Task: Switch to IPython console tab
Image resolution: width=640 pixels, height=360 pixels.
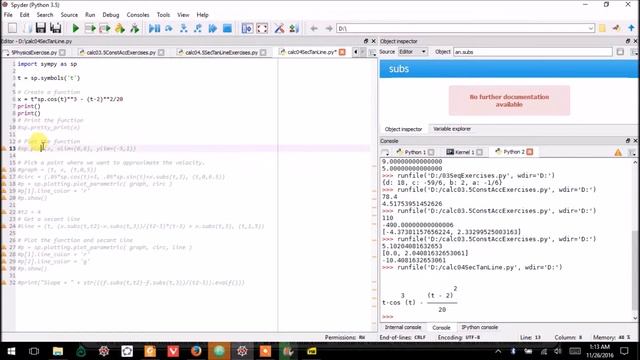Action: [479, 327]
